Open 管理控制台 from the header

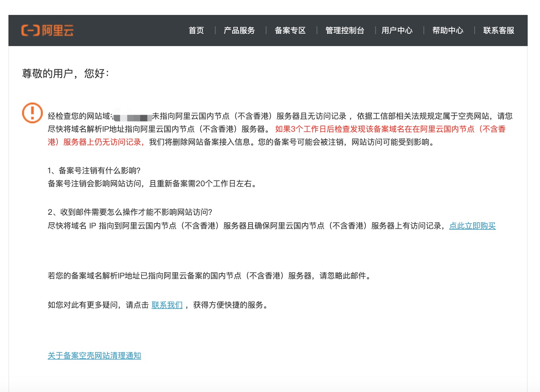coord(345,31)
